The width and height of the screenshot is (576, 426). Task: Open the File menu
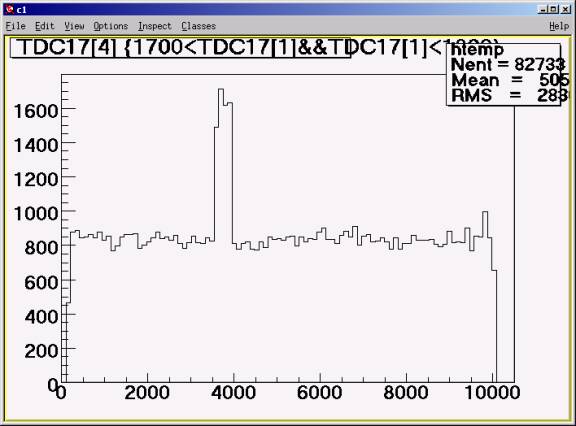click(x=15, y=26)
